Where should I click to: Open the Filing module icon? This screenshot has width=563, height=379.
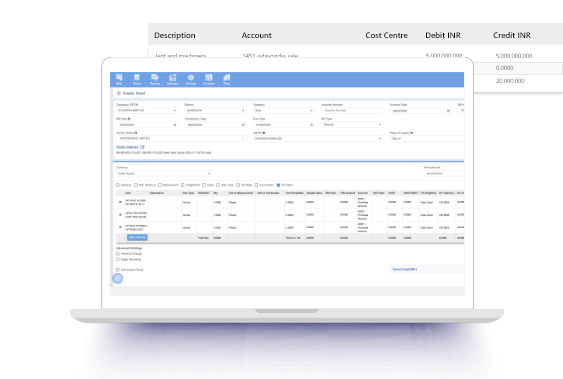pyautogui.click(x=227, y=79)
